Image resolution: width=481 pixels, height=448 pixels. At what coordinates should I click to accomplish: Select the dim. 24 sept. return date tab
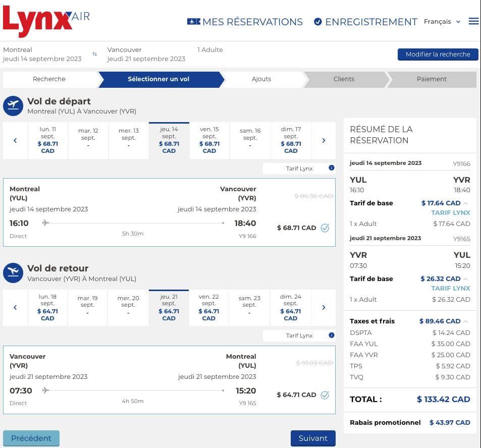click(291, 307)
